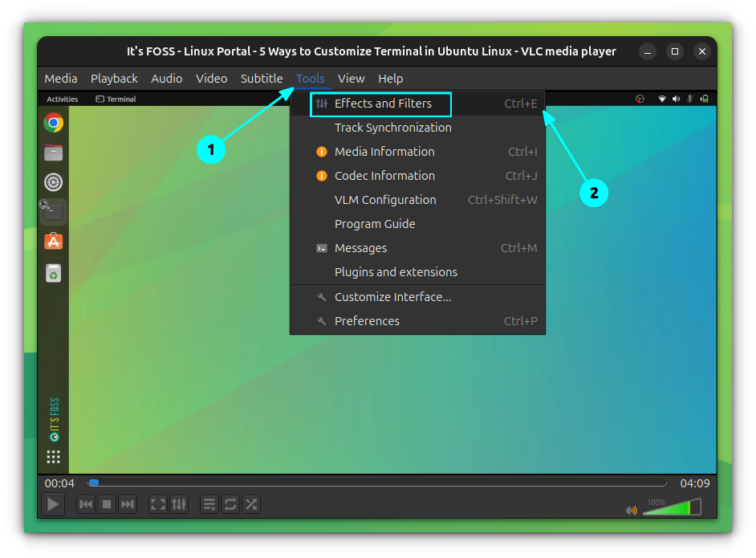Image resolution: width=756 pixels, height=558 pixels.
Task: Click Settings gear icon in video dock
Action: tap(54, 182)
